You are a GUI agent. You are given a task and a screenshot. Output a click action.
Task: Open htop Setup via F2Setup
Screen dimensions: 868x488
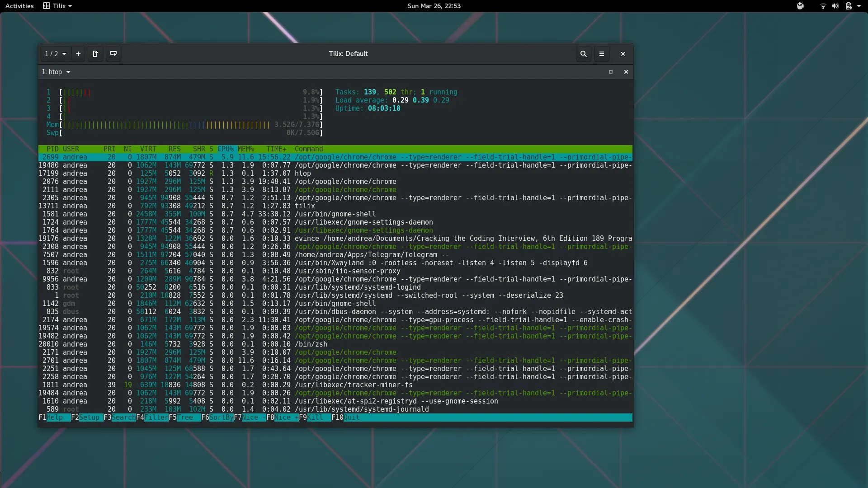pos(87,418)
